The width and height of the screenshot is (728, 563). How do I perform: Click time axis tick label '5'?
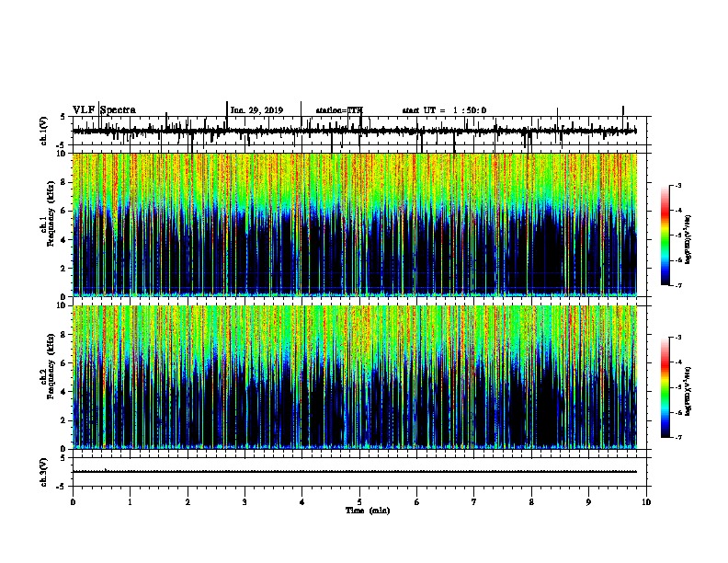(x=359, y=502)
